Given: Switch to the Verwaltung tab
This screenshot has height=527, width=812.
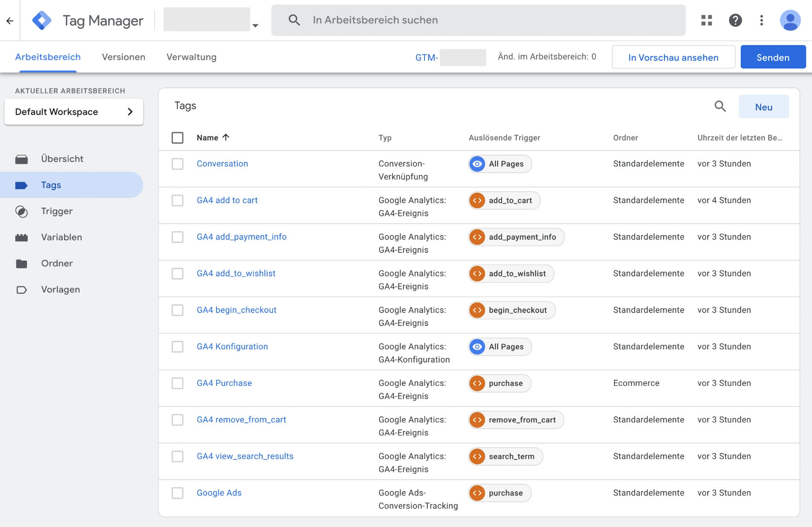Looking at the screenshot, I should click(191, 57).
